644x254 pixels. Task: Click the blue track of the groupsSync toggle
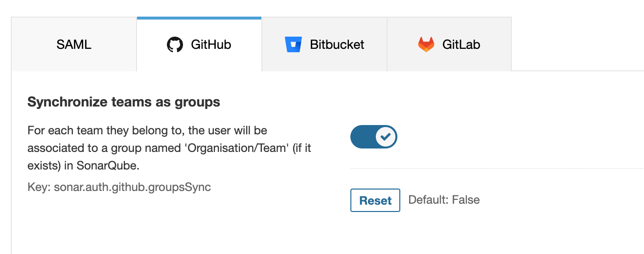pyautogui.click(x=362, y=137)
